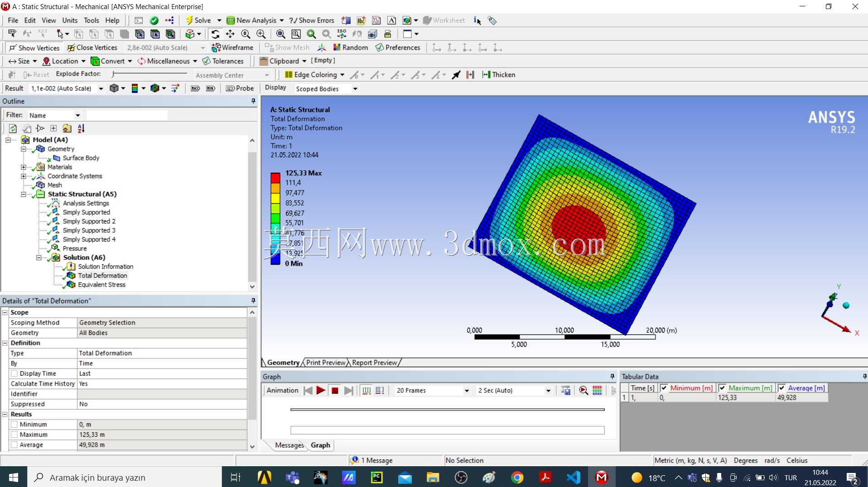
Task: Click the Minimum value tag icon
Action: [x=211, y=88]
